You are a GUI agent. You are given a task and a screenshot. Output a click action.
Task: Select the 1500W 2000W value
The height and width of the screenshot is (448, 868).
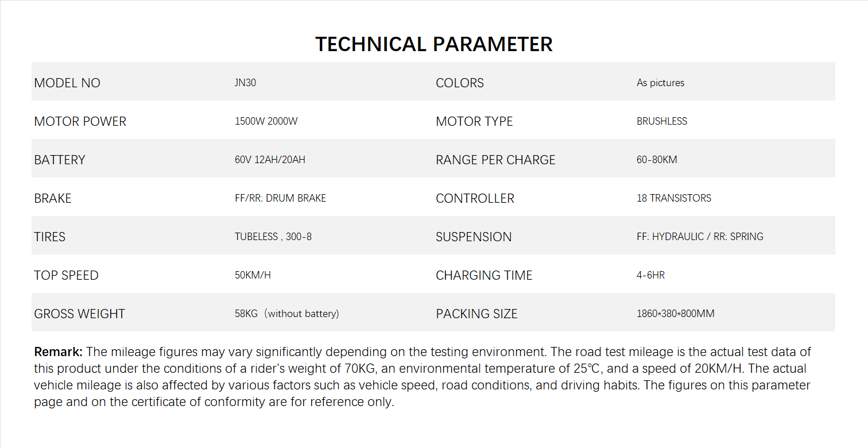click(x=266, y=121)
